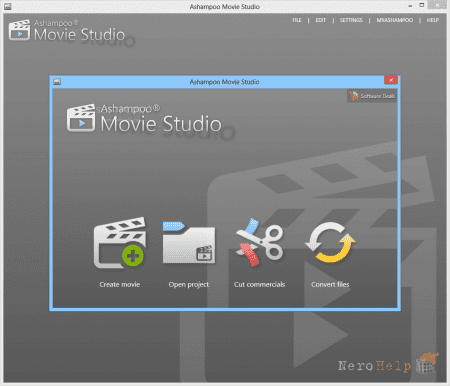Click the dialog title bar app icon

tap(57, 82)
